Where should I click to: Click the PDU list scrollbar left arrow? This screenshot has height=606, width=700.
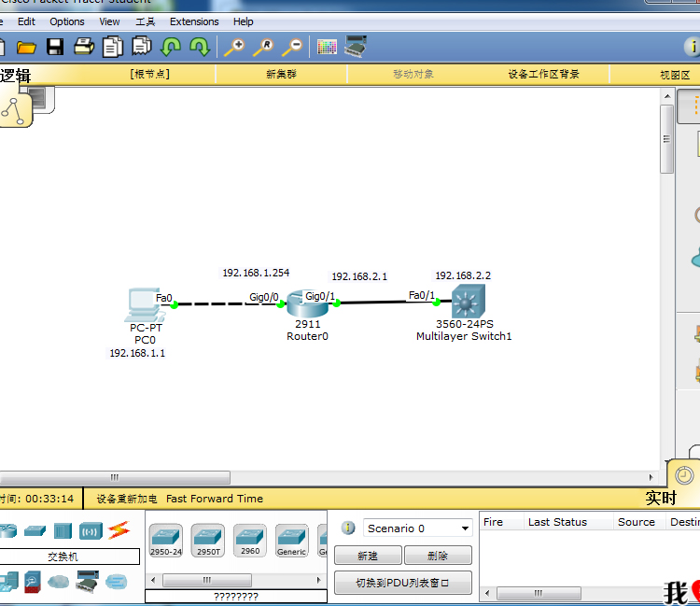click(x=487, y=594)
